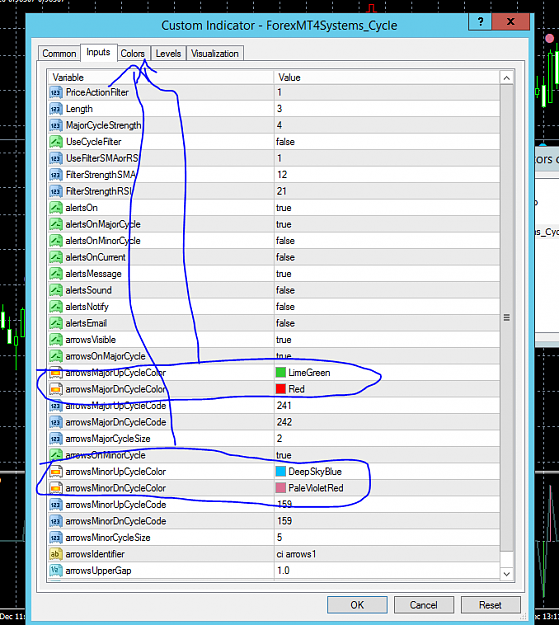Click the arrowsMinorCycleSize integer icon
559x625 pixels.
coord(56,538)
